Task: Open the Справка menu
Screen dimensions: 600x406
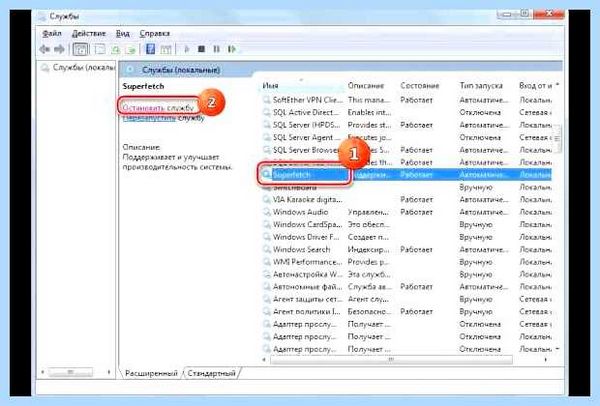Action: [155, 33]
